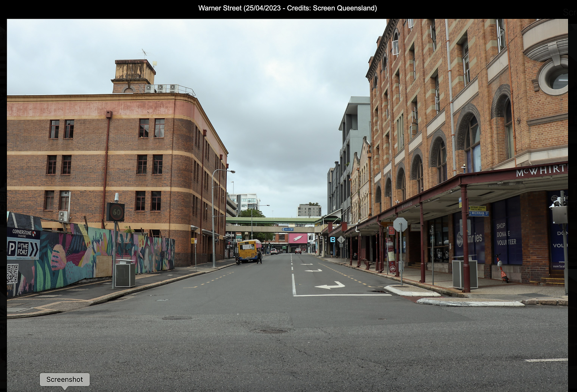Click the manhole cover on the road
This screenshot has height=392, width=577.
click(x=272, y=331)
